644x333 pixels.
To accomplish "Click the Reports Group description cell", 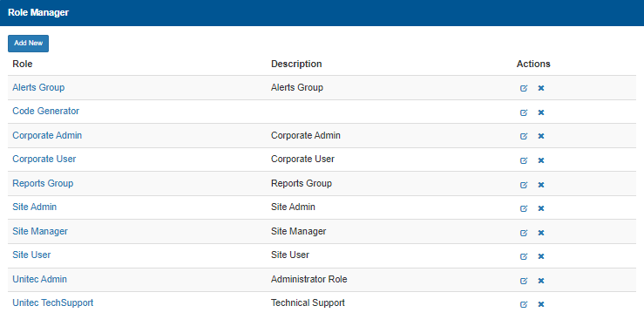I will point(302,184).
